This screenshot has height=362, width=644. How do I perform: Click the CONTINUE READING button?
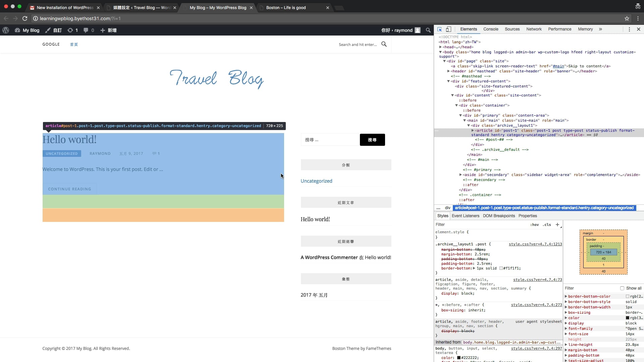point(69,189)
